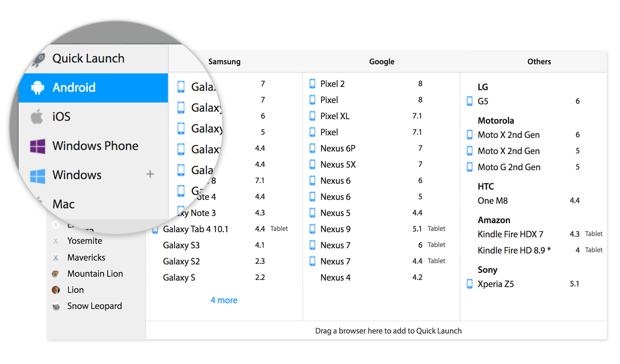Select Yosemite from the Mac OS list
The width and height of the screenshot is (620, 364).
tap(84, 241)
